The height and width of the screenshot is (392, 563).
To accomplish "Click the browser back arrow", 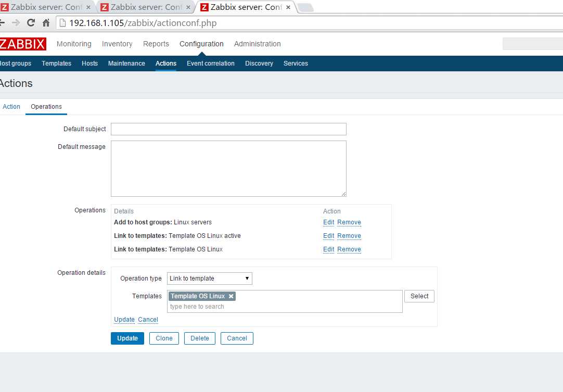I will coord(2,23).
